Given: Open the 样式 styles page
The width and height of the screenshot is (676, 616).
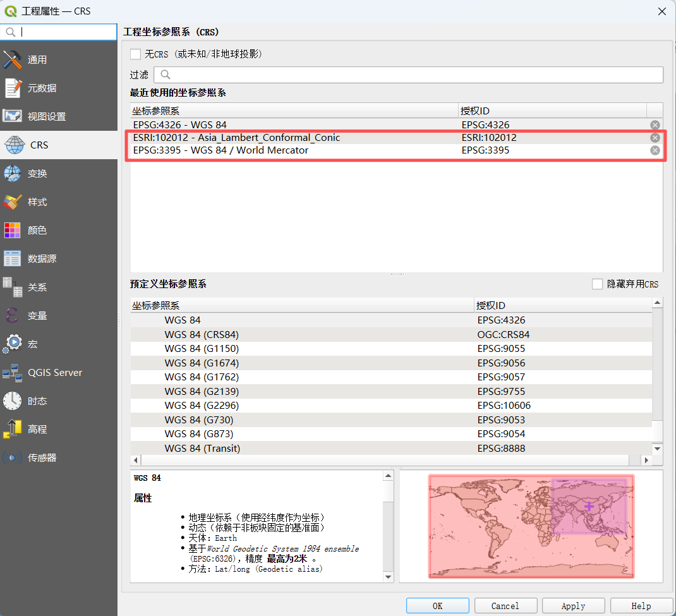Looking at the screenshot, I should 59,202.
